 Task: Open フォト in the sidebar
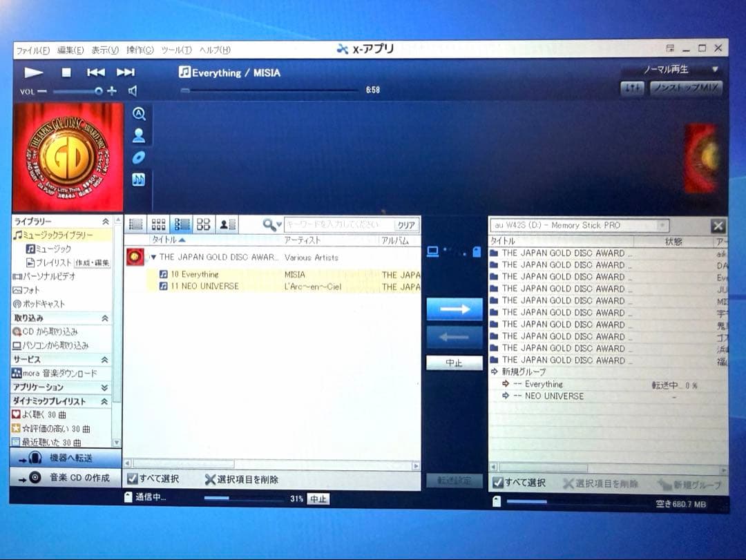tap(26, 290)
